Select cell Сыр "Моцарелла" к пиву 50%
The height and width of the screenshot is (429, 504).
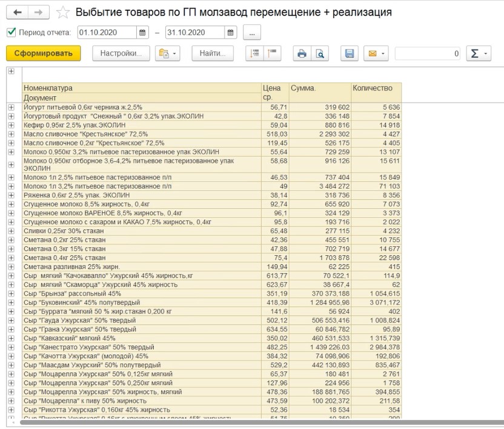click(x=142, y=401)
